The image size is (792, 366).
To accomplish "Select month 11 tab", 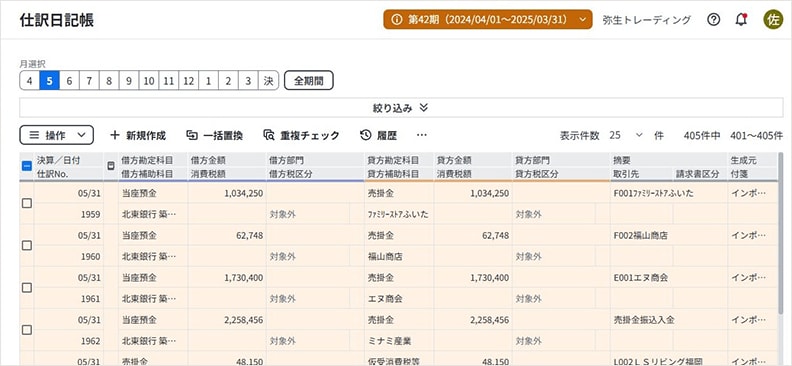I will (x=169, y=81).
